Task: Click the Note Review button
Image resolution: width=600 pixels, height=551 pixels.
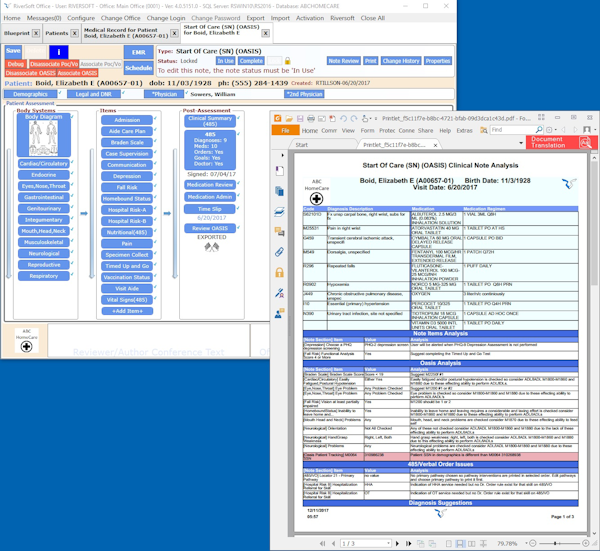Action: 344,61
